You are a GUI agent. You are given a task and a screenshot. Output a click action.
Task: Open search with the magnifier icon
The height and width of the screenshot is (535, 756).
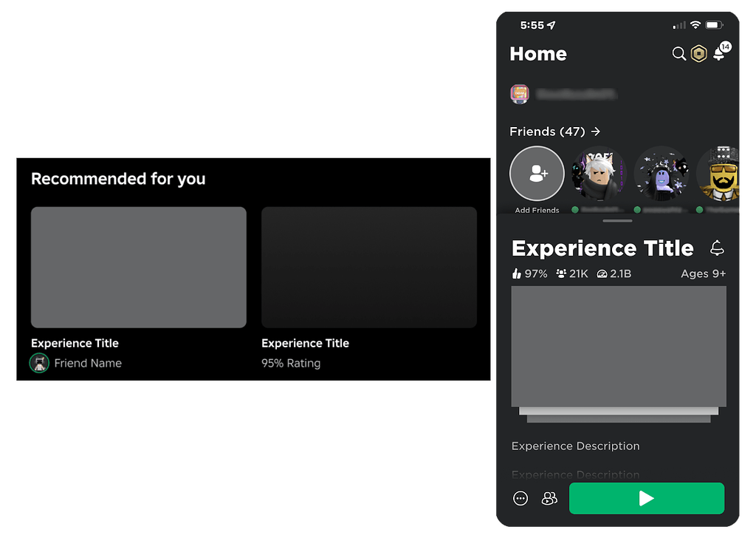point(679,53)
